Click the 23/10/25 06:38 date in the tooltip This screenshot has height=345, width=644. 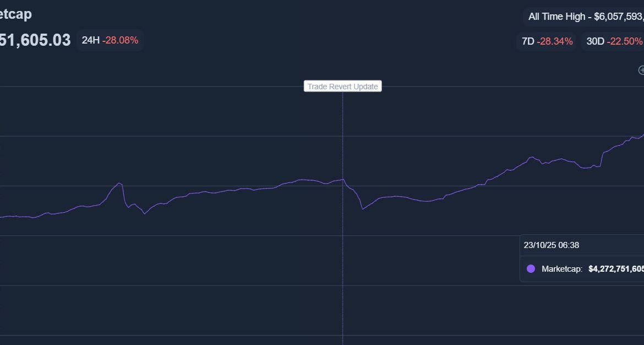coord(551,245)
